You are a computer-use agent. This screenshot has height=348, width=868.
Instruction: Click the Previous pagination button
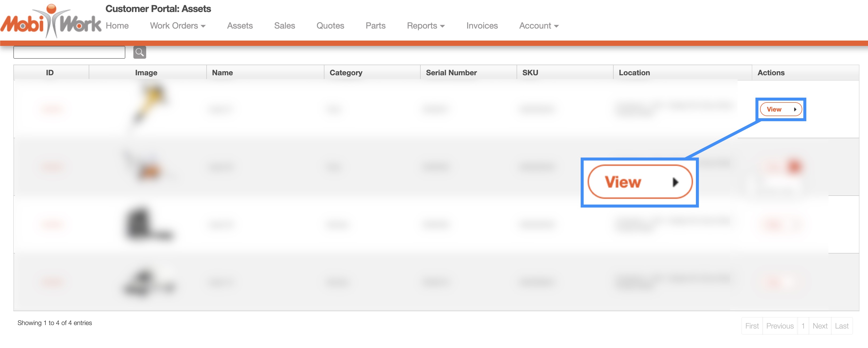779,326
